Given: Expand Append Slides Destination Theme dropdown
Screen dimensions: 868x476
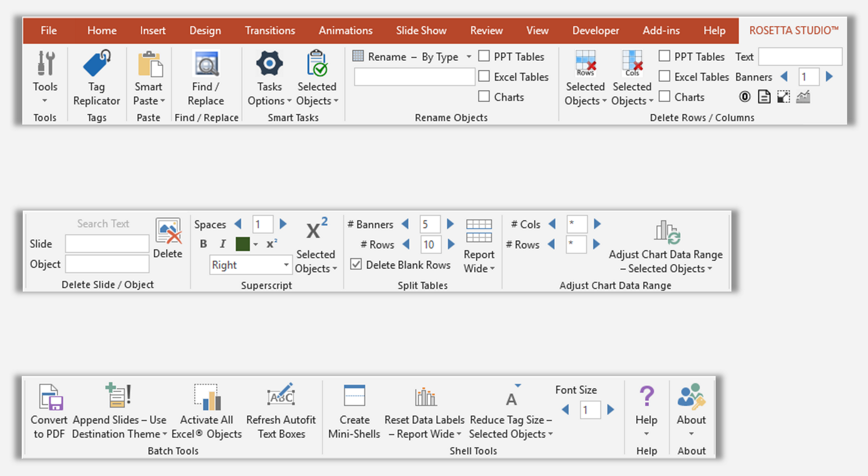Looking at the screenshot, I should coord(165,434).
